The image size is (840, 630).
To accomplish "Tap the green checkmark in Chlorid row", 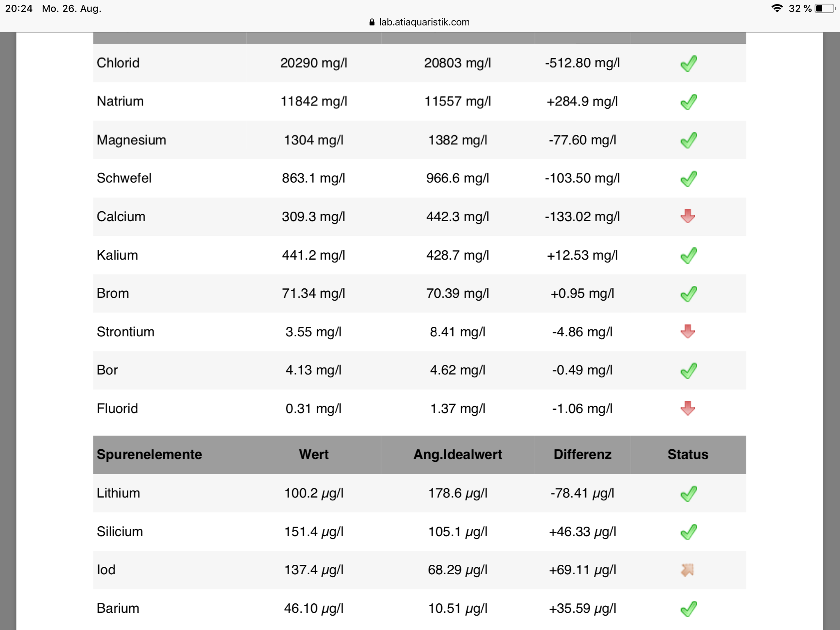I will coord(688,64).
